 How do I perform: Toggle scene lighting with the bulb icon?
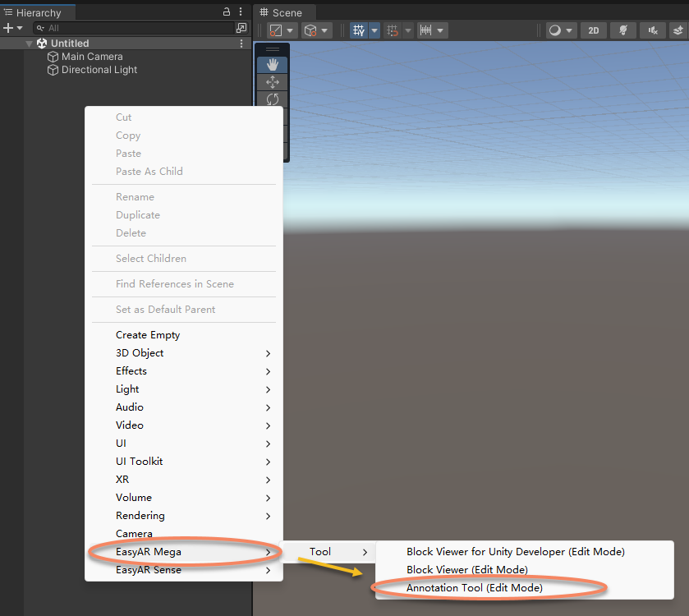pyautogui.click(x=623, y=30)
